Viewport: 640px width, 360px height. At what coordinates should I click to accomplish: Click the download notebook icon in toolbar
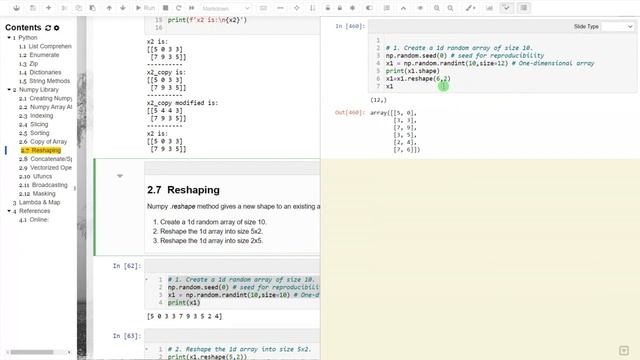tap(16, 8)
